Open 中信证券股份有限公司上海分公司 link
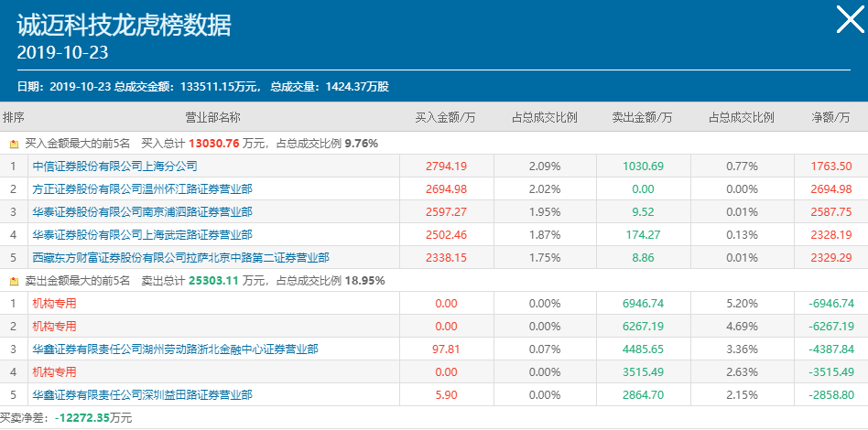Screen dimensions: 868x430 pyautogui.click(x=114, y=167)
